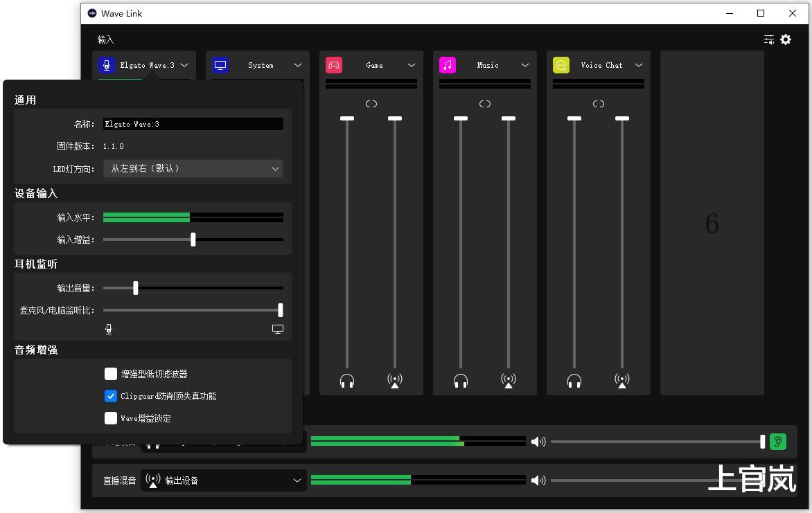This screenshot has width=812, height=513.
Task: Enable the 增强型低切滤波器 checkbox
Action: coord(110,374)
